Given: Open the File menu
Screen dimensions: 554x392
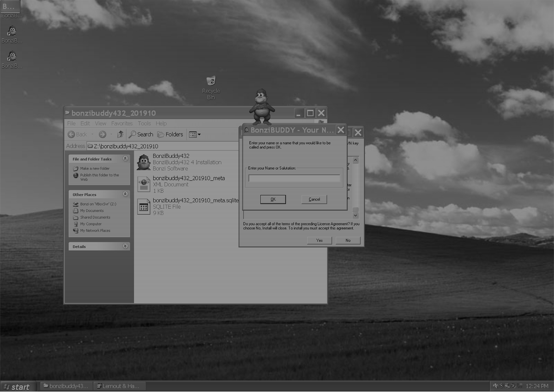Looking at the screenshot, I should (x=71, y=123).
